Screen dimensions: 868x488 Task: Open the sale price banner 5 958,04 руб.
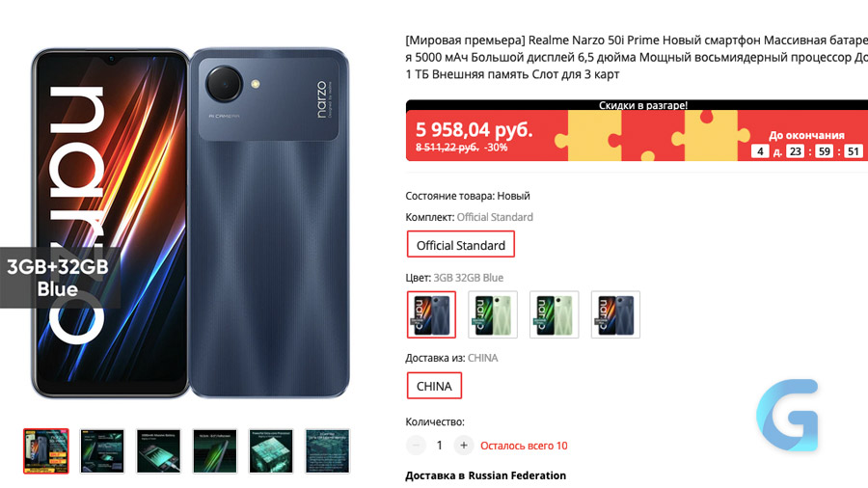(x=474, y=129)
